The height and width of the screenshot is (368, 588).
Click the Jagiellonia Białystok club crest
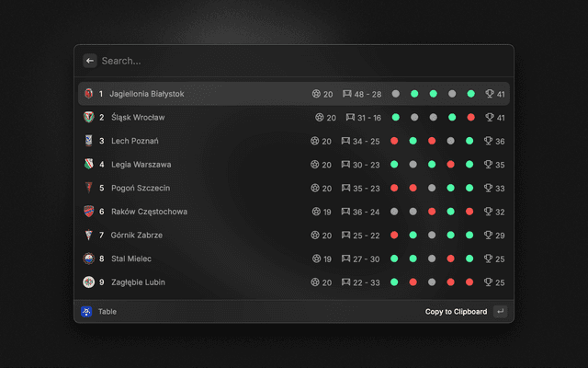88,94
